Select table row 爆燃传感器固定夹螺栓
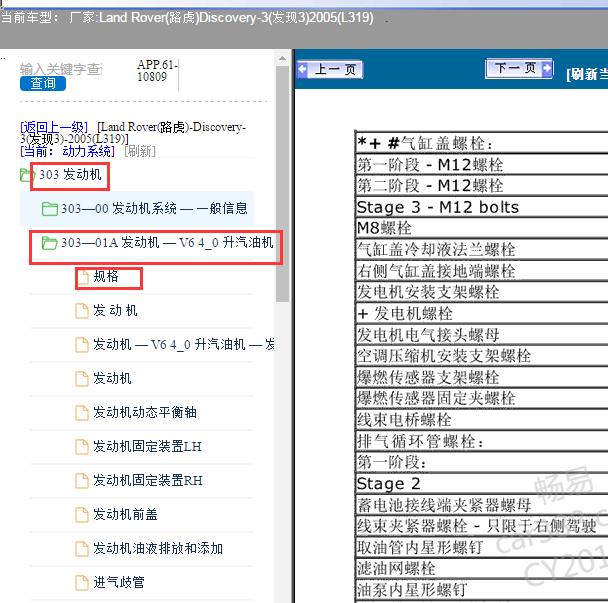The width and height of the screenshot is (608, 603). [482, 398]
